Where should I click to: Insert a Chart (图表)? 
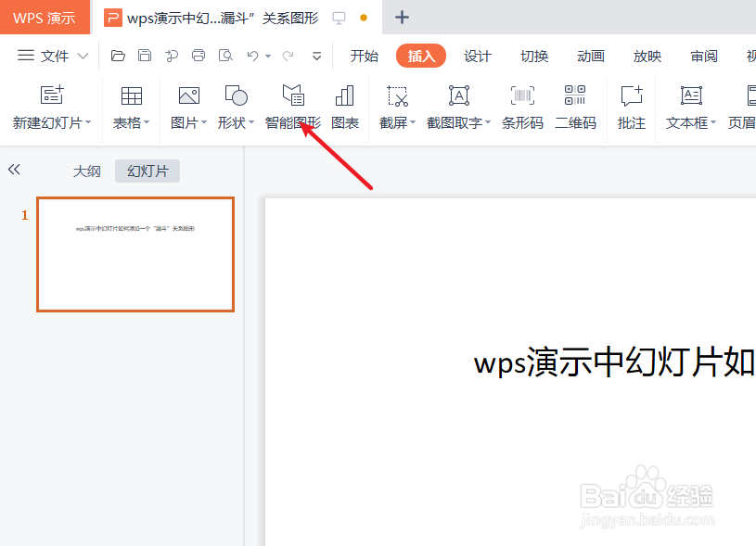[345, 107]
